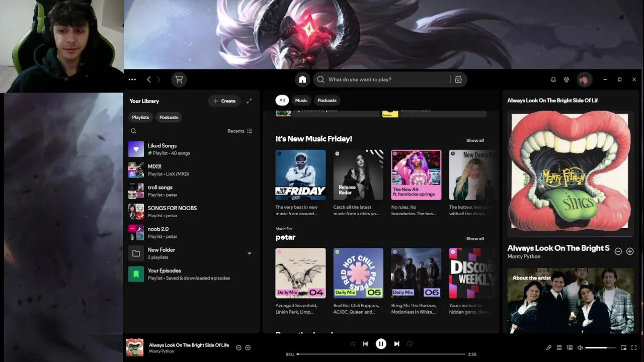Search within Your Library via the magnifier icon
644x362 pixels.
[133, 131]
